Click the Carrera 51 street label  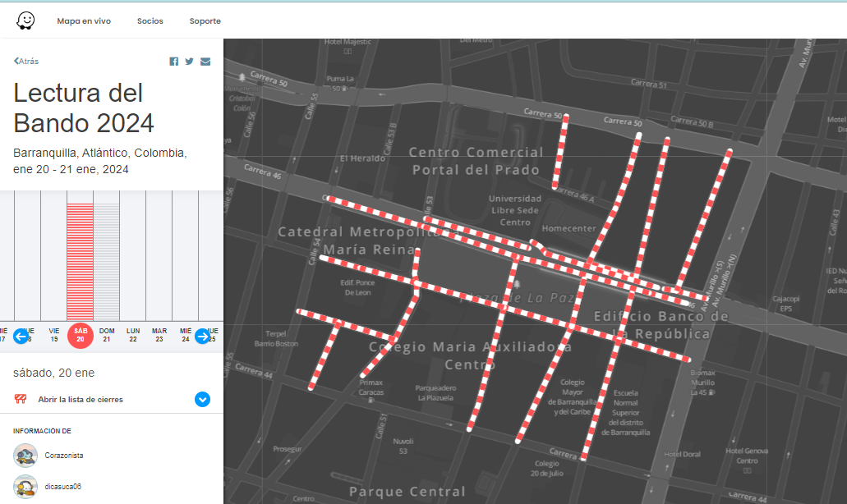[649, 84]
